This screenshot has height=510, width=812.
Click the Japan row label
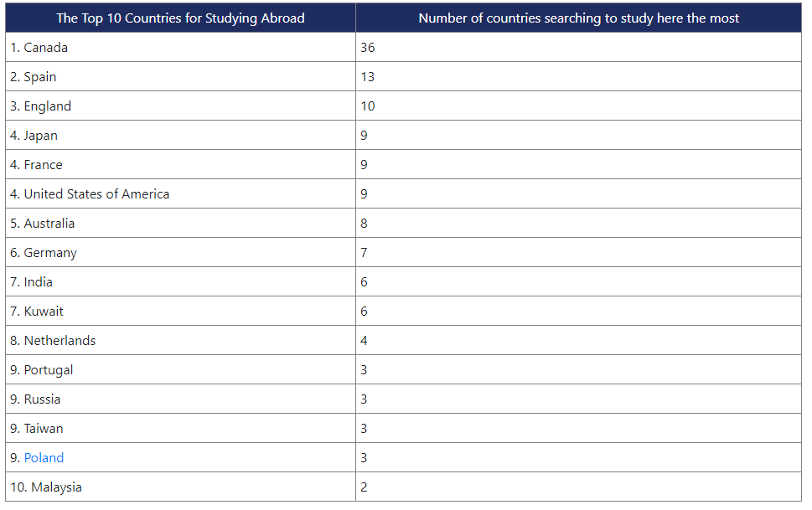coord(34,136)
